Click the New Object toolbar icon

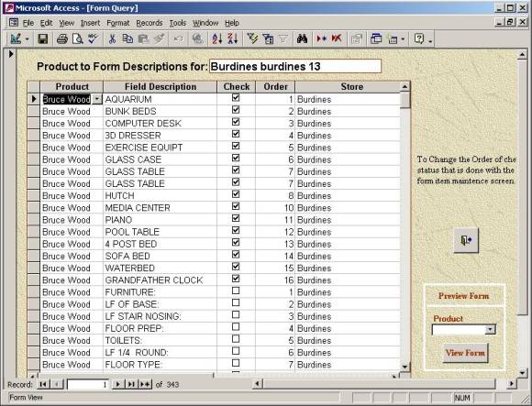coord(393,39)
